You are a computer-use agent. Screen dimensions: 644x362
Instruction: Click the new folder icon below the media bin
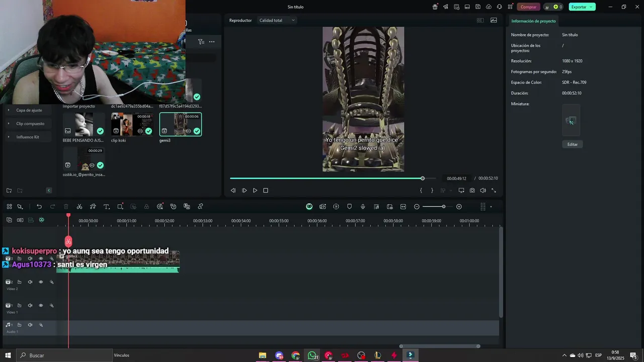pyautogui.click(x=9, y=191)
